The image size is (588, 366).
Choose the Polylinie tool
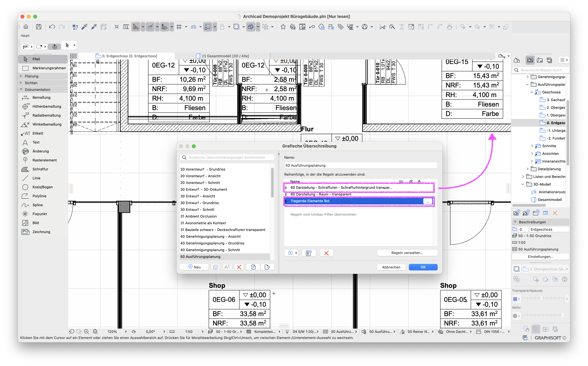43,196
